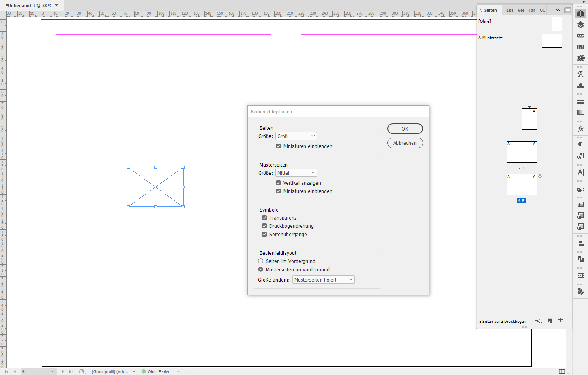Toggle the Seitenübergänge checkbox
Image resolution: width=588 pixels, height=375 pixels.
pos(264,234)
